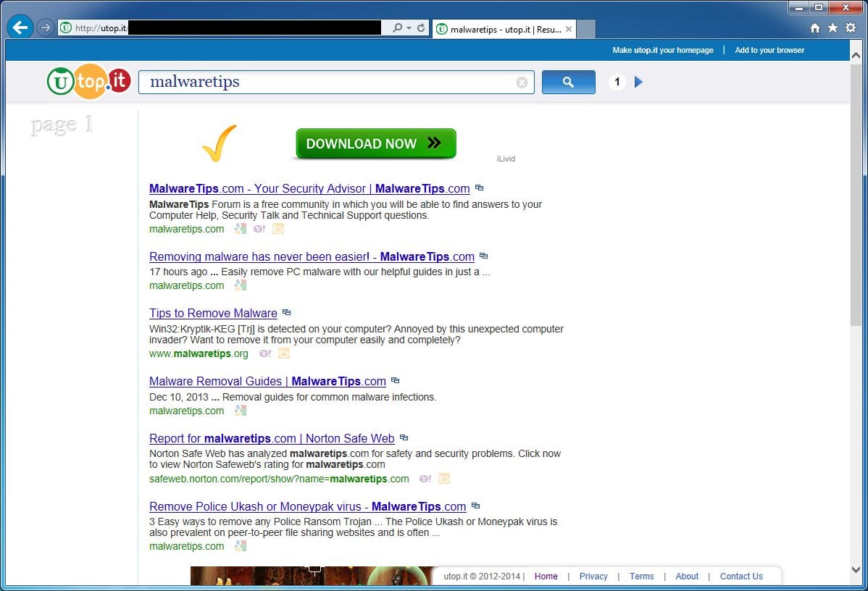Click orange engine icon under Your Security Advisor result

point(278,229)
